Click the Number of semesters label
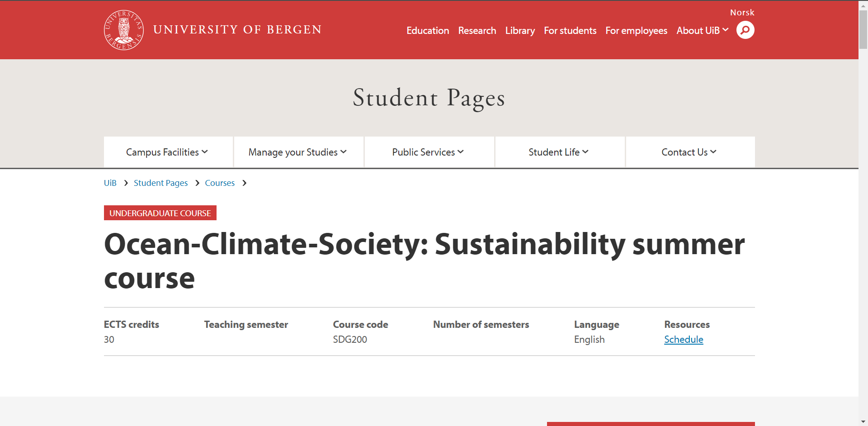The height and width of the screenshot is (426, 868). tap(481, 325)
